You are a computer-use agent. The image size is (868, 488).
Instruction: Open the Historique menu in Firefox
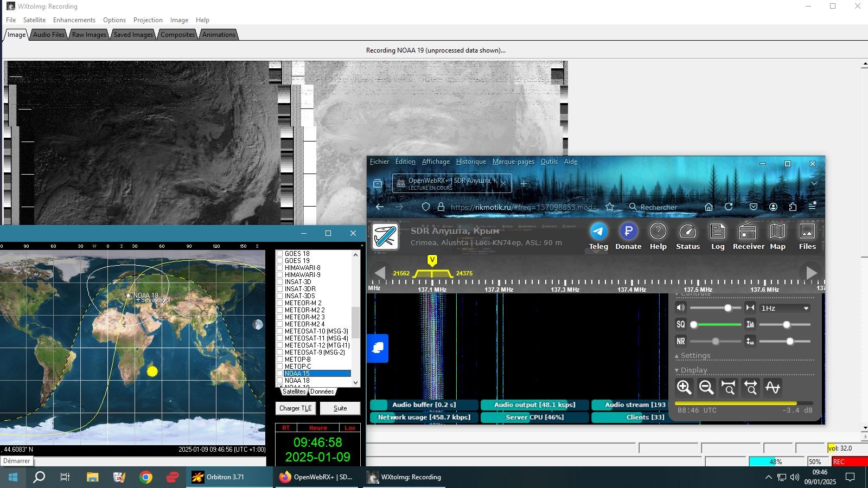click(x=471, y=162)
